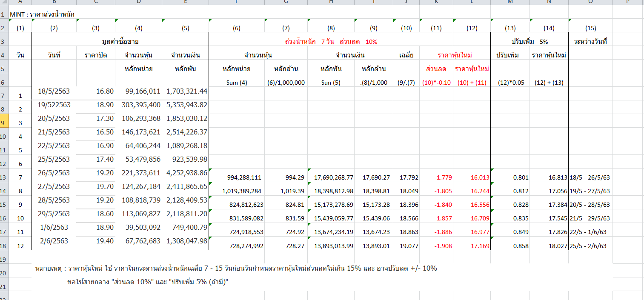Click the red formula note '(10) + (11)'

[x=472, y=83]
